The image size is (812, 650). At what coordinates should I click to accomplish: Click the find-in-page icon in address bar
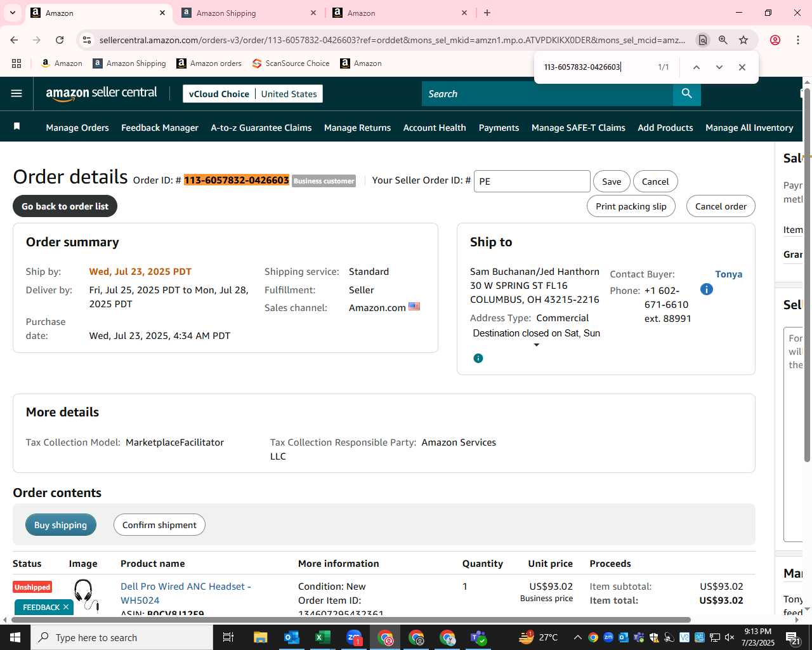702,40
